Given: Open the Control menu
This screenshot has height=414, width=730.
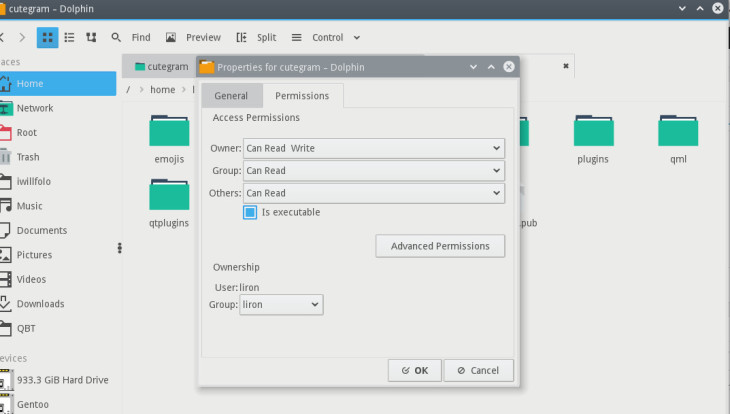Looking at the screenshot, I should point(318,37).
